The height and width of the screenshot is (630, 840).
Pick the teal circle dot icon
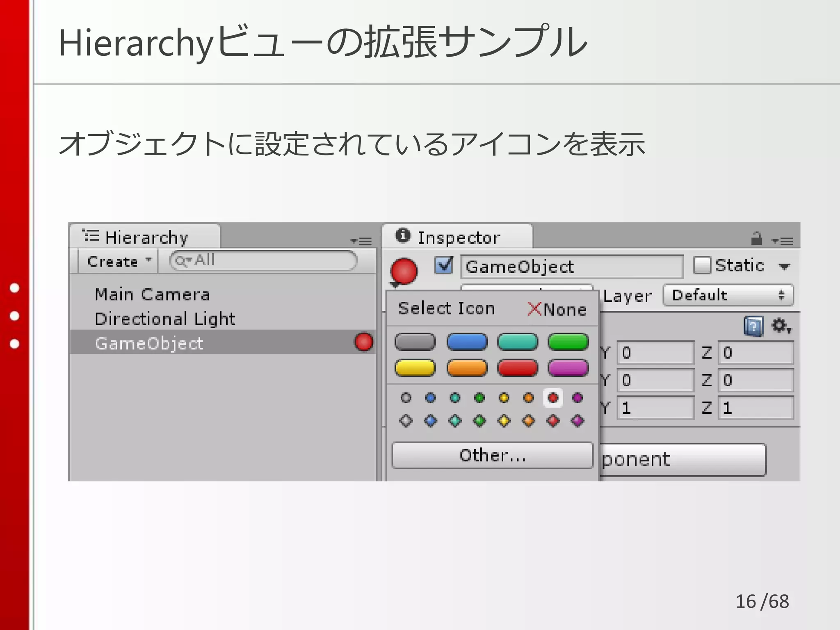(455, 397)
